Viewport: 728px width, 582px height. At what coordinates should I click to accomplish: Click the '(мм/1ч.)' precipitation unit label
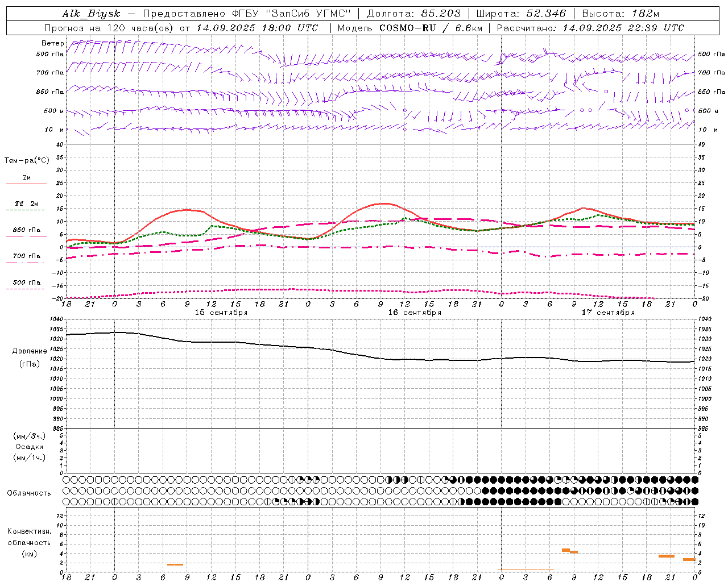tap(30, 458)
